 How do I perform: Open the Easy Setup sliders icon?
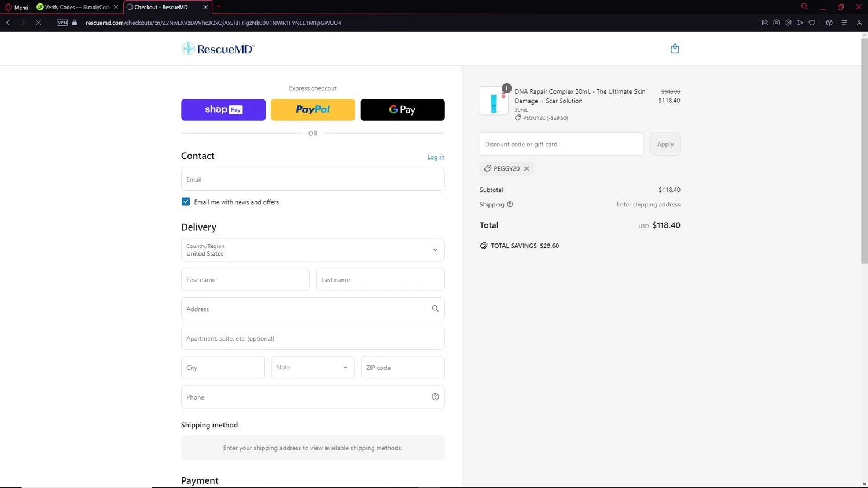tap(844, 23)
